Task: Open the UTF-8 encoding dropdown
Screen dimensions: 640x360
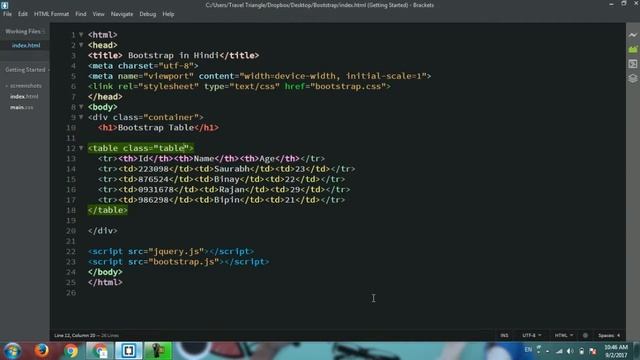Action: pos(532,336)
